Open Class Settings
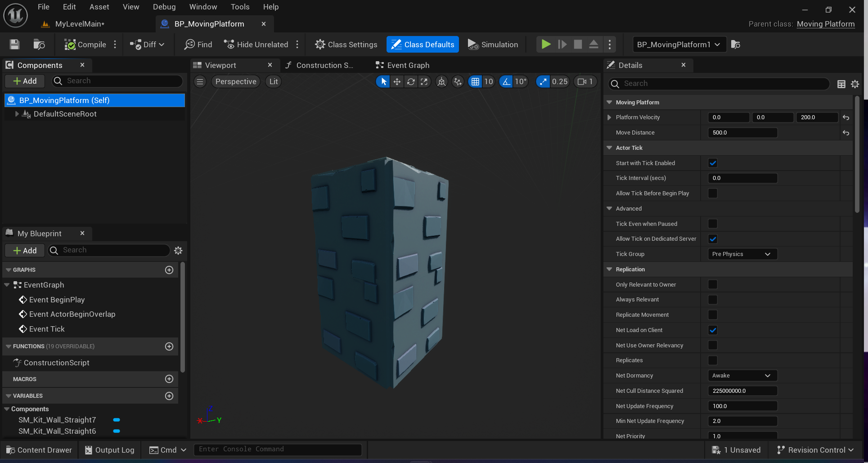Viewport: 868px width, 463px height. tap(346, 45)
